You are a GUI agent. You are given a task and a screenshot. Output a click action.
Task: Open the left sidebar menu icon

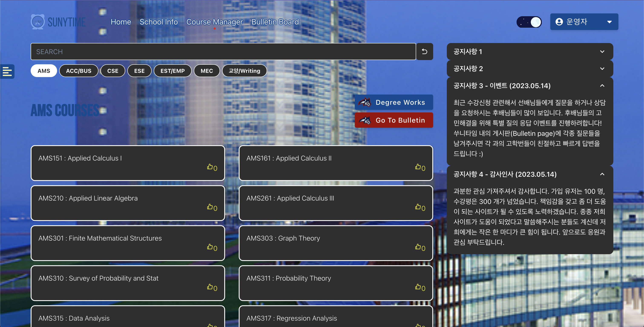point(7,72)
